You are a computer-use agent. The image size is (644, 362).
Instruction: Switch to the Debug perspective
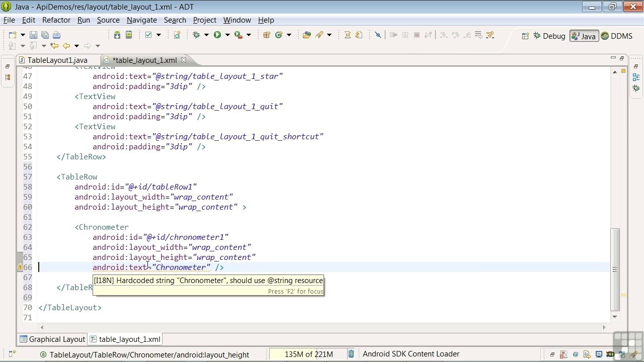(549, 36)
